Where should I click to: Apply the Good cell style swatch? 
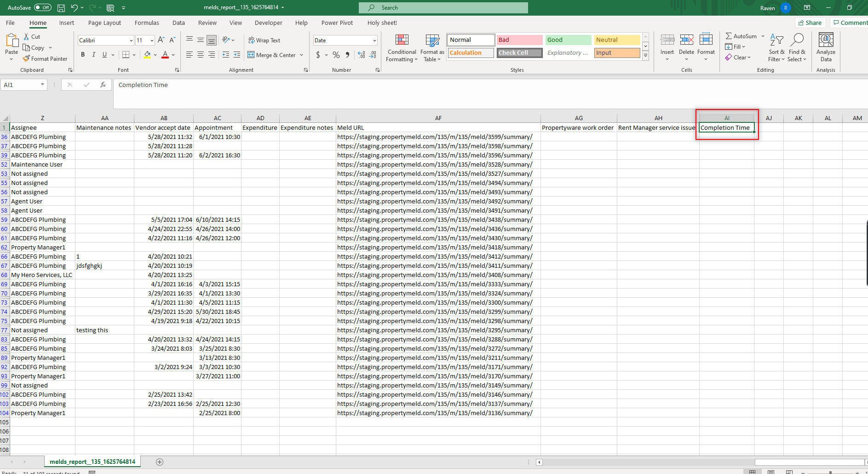click(568, 40)
